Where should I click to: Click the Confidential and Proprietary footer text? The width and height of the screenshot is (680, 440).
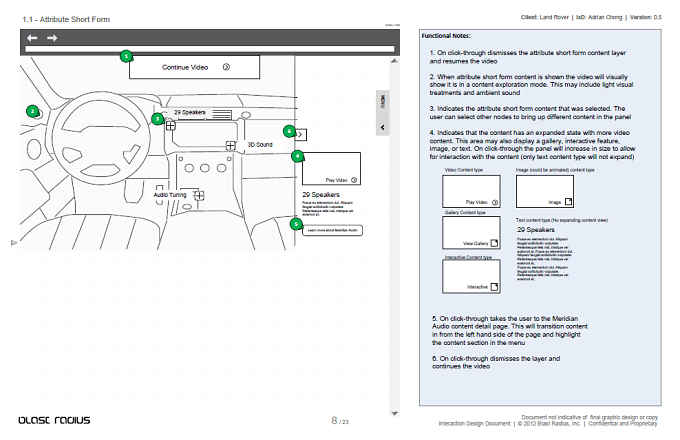pos(623,424)
